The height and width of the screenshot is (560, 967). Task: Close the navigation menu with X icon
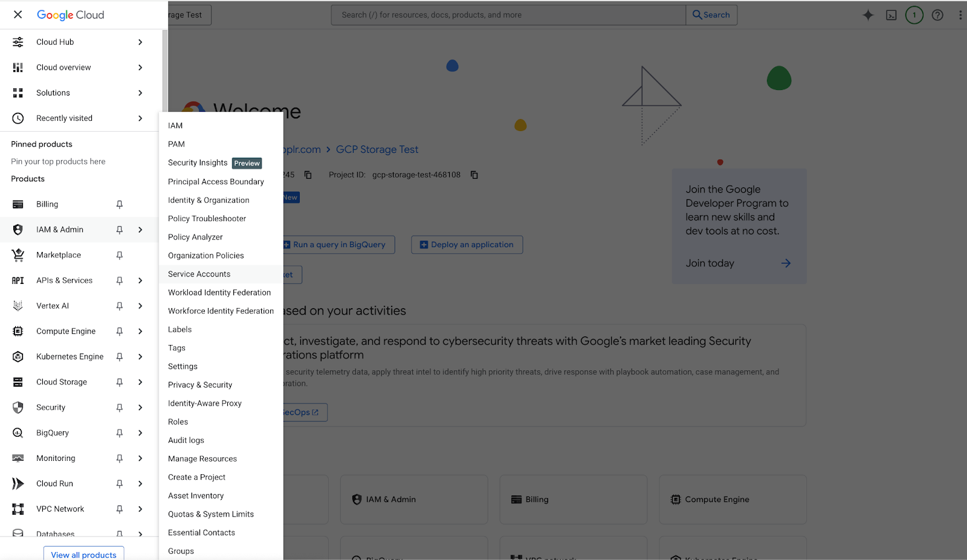coord(18,14)
